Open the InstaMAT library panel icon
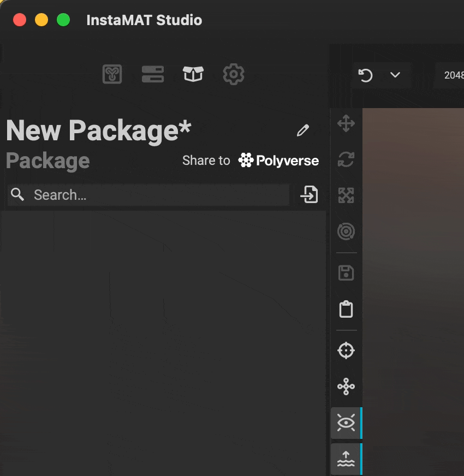This screenshot has height=476, width=464. (112, 74)
